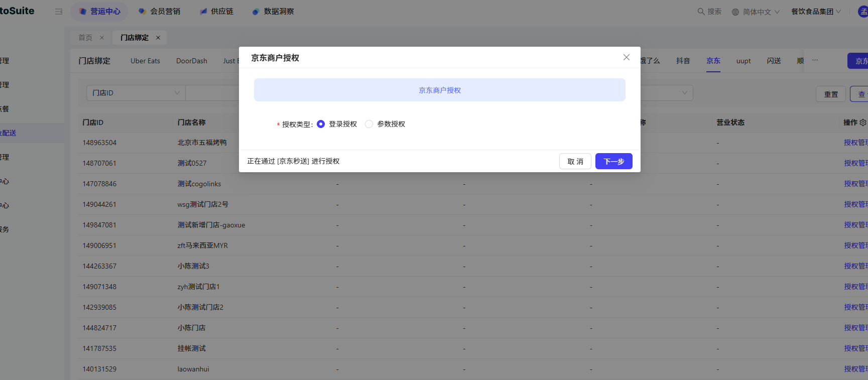
Task: Click the 下一步 button
Action: pyautogui.click(x=613, y=161)
